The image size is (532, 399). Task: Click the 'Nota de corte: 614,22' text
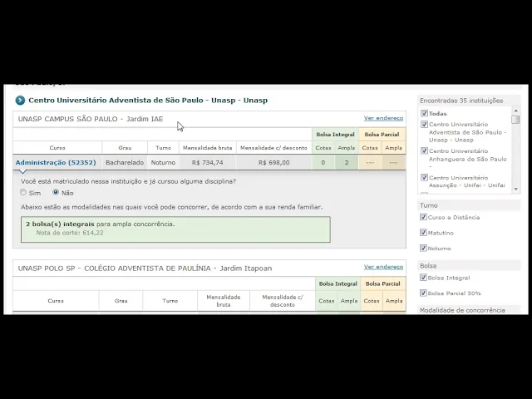[x=70, y=233]
